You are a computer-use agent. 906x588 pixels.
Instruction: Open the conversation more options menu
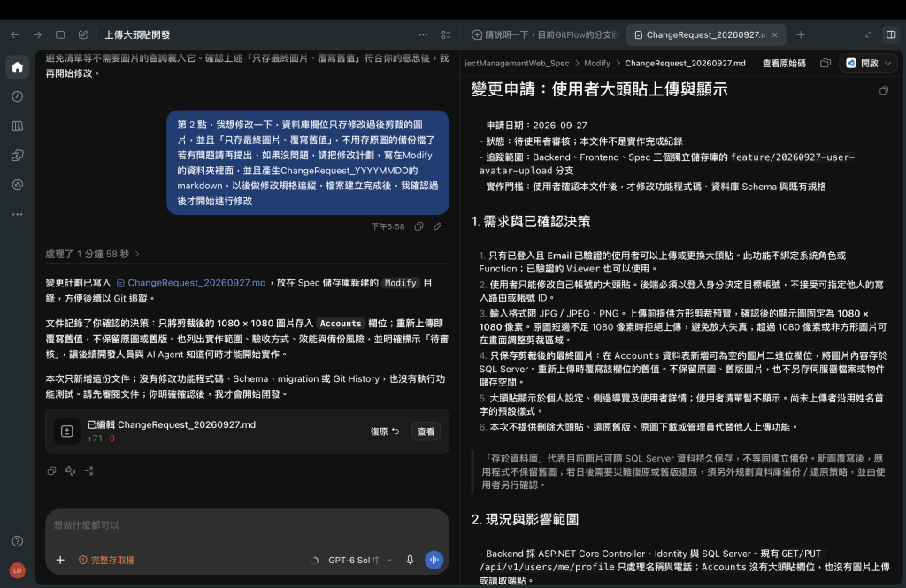pos(424,34)
